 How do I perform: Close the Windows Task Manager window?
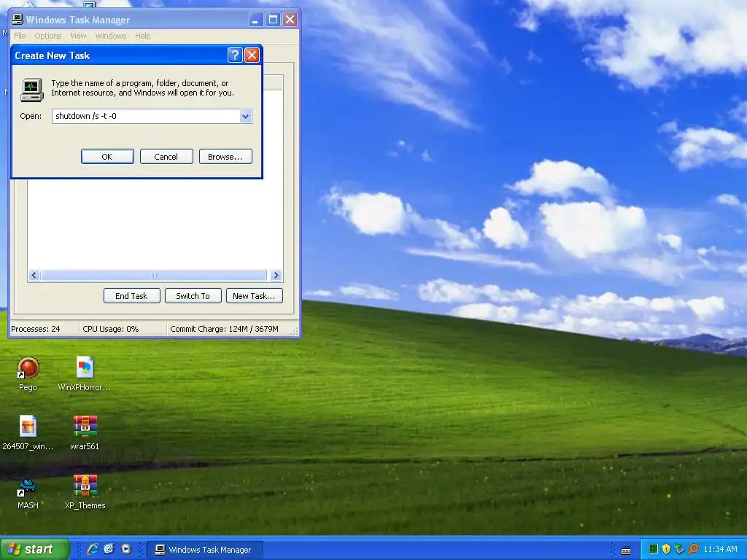tap(290, 20)
